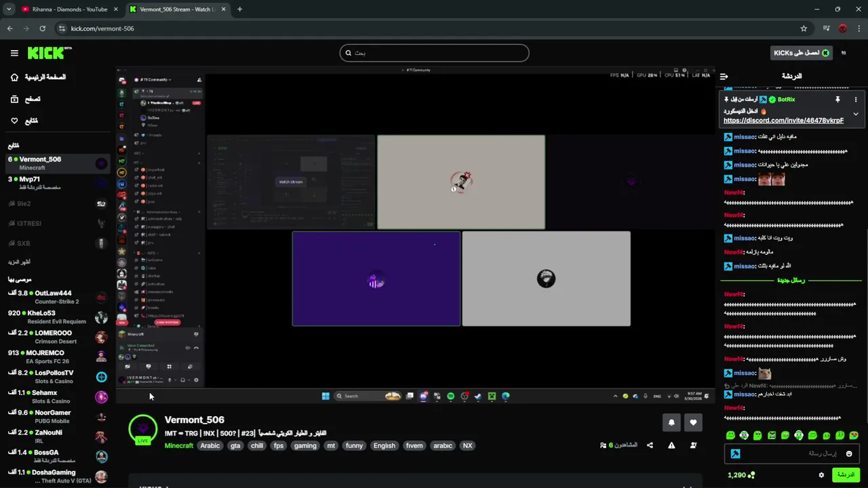Screen dimensions: 868x488
Task: Open the user avatar in top-right corner
Action: (x=844, y=53)
